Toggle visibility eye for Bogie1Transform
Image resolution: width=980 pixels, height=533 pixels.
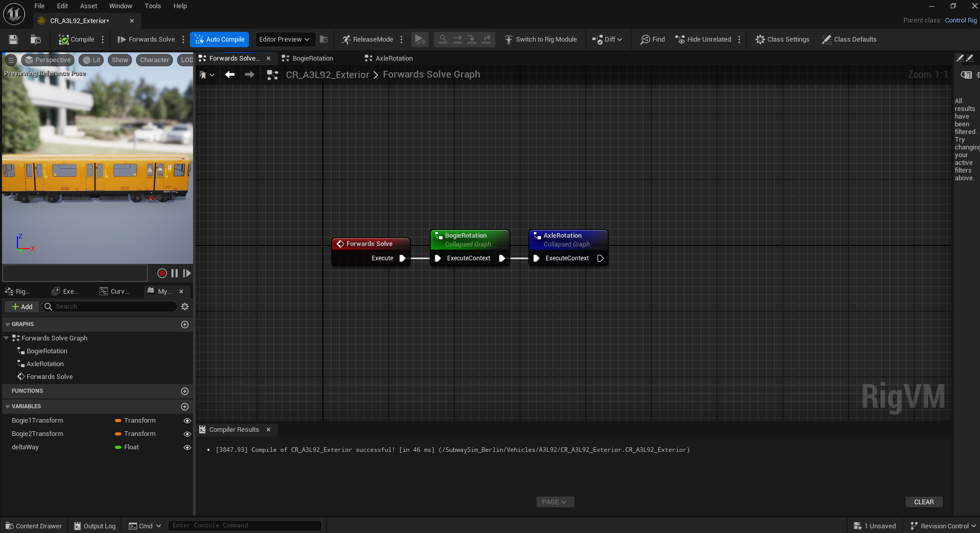click(x=187, y=421)
